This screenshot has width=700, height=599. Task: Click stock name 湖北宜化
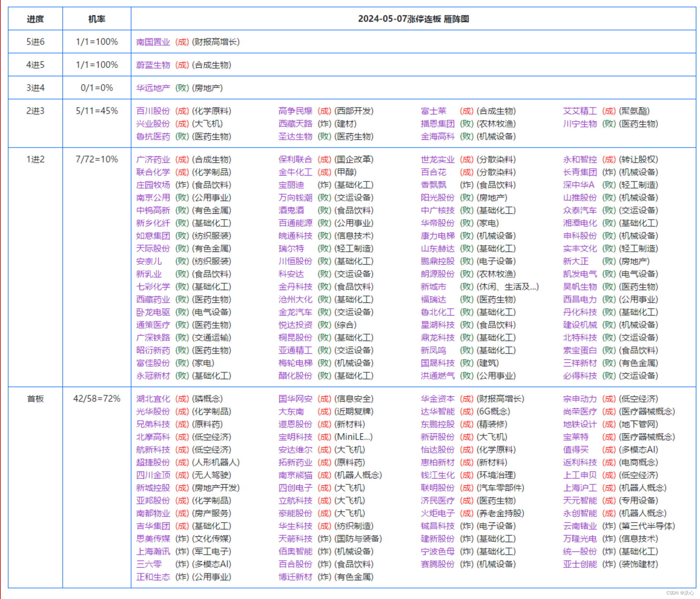(153, 399)
